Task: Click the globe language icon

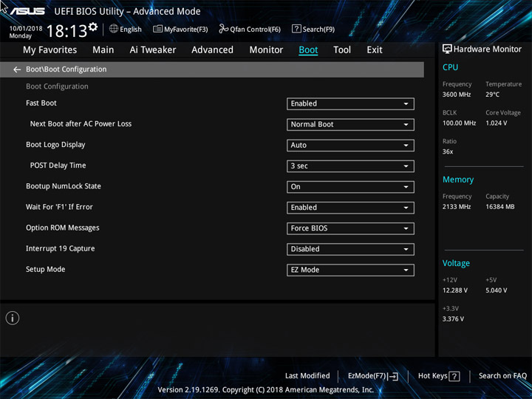Action: 114,29
